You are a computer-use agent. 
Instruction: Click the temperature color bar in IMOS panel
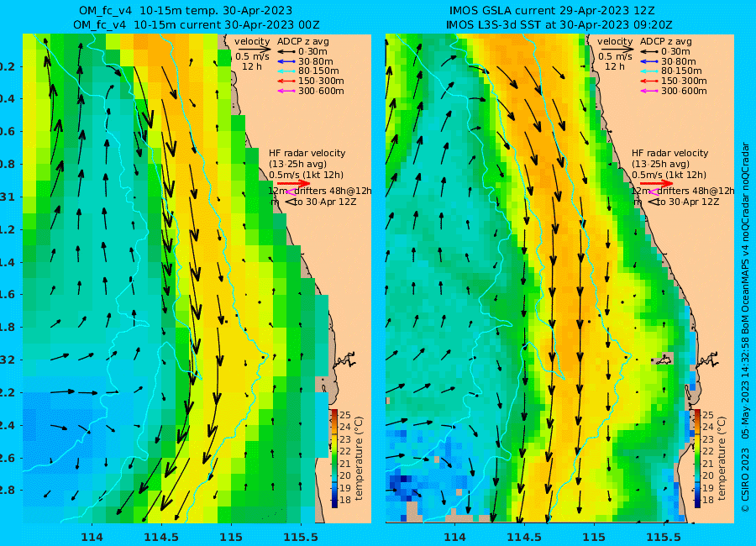pos(697,458)
